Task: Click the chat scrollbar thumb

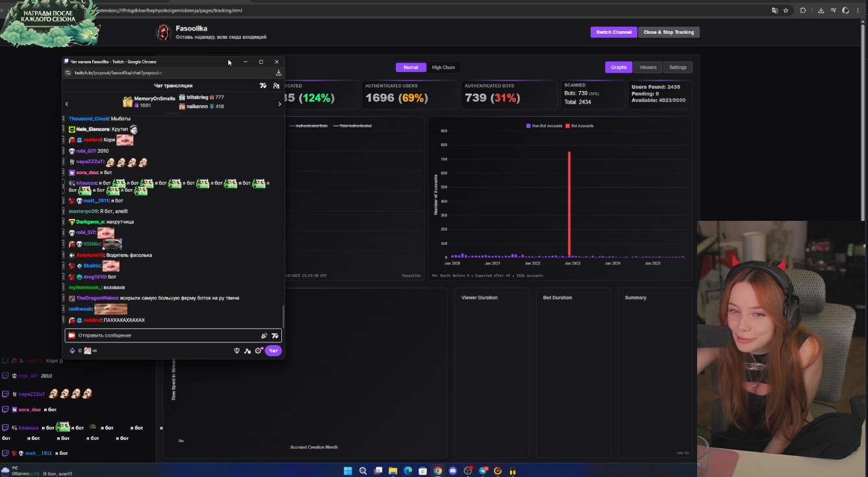Action: click(283, 316)
